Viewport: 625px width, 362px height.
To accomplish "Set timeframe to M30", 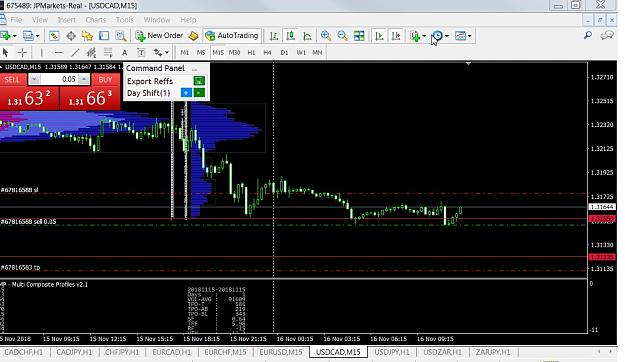I will pyautogui.click(x=234, y=52).
